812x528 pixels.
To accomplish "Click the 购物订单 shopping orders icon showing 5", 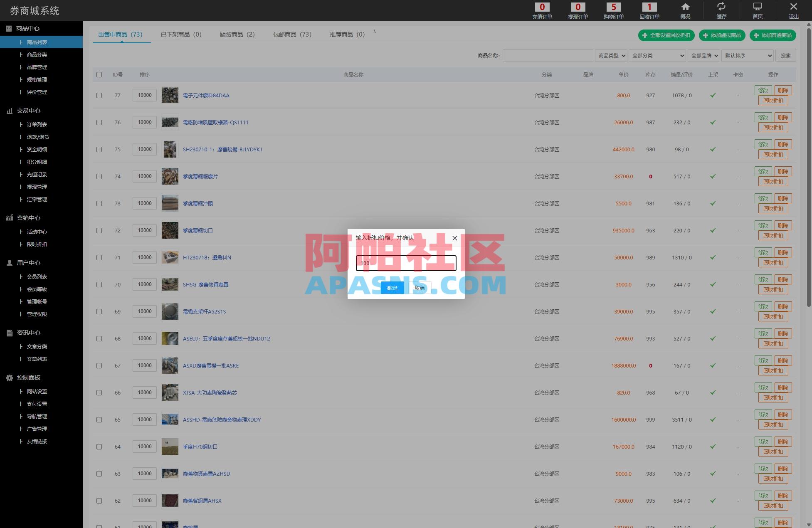I will [613, 10].
